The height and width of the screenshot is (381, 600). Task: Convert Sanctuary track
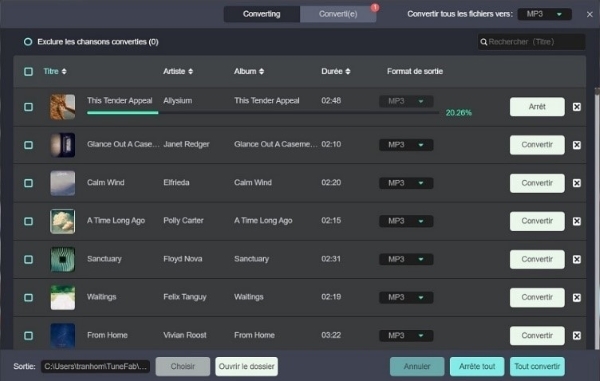point(537,259)
